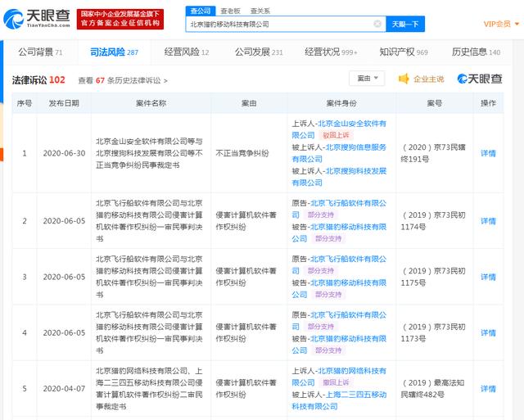524x420 pixels.
Task: Open the 经营风险 tab
Action: pos(187,52)
